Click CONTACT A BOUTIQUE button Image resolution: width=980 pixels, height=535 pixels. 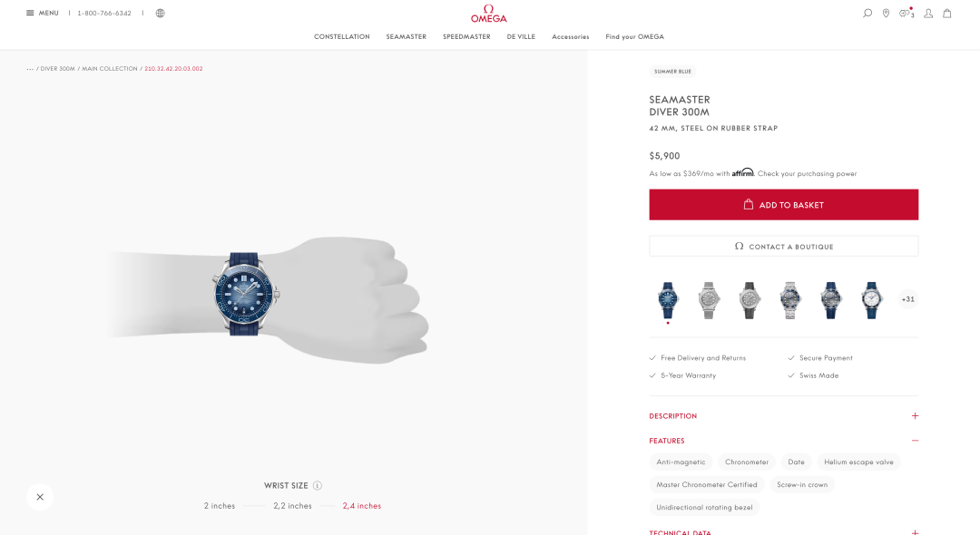(x=784, y=246)
